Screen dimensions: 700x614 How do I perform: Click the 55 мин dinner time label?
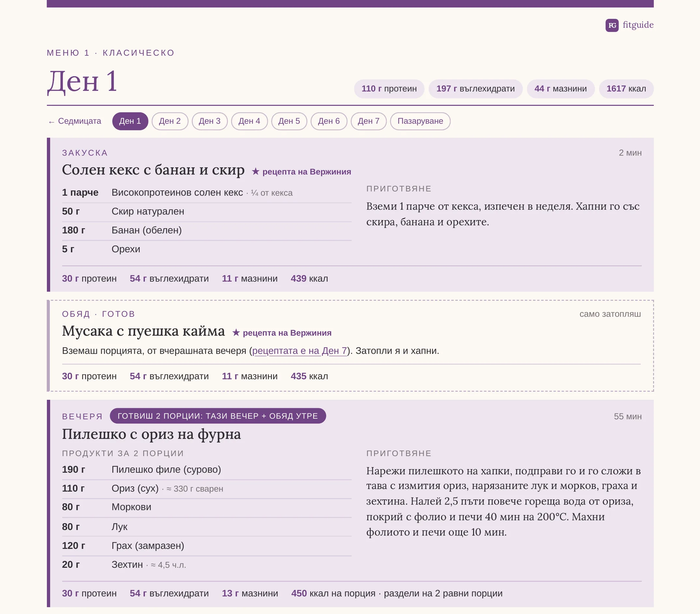627,416
